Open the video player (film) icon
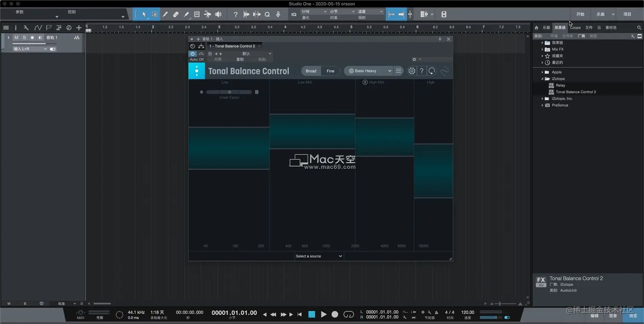Screen dimensions: 644x324 (x=444, y=14)
